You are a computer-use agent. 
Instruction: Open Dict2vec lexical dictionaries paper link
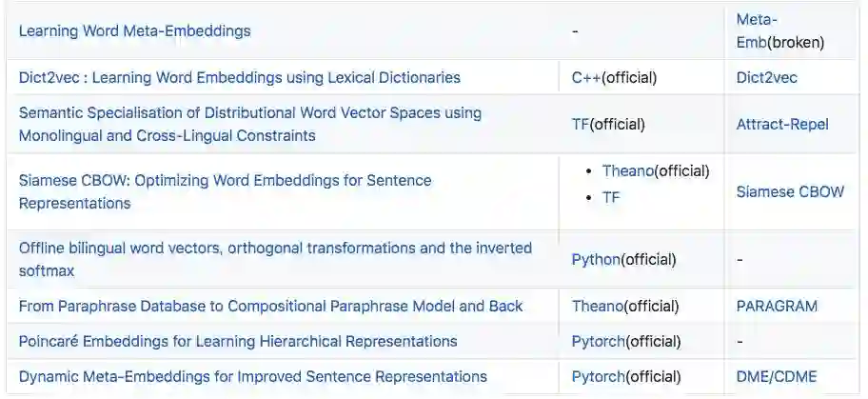point(239,77)
